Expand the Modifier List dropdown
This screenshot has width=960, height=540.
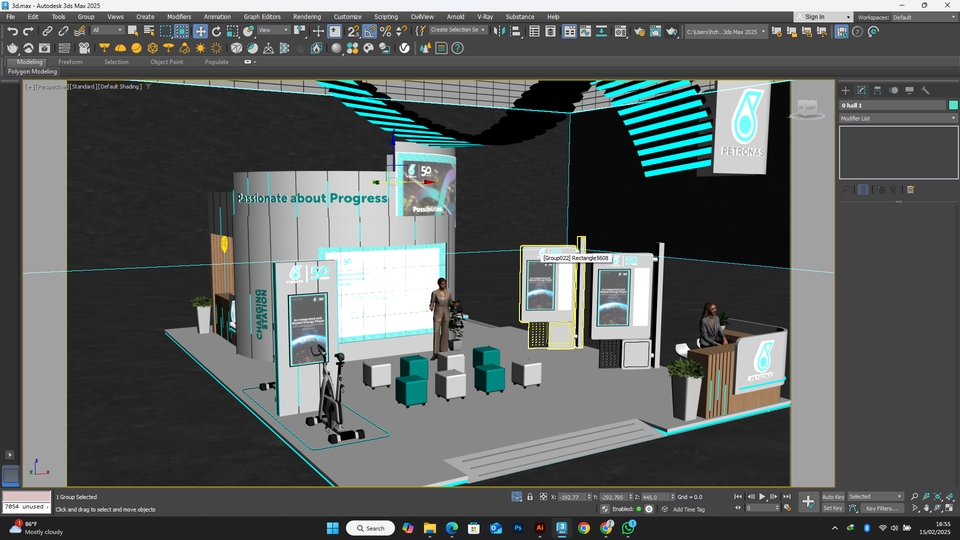point(898,118)
